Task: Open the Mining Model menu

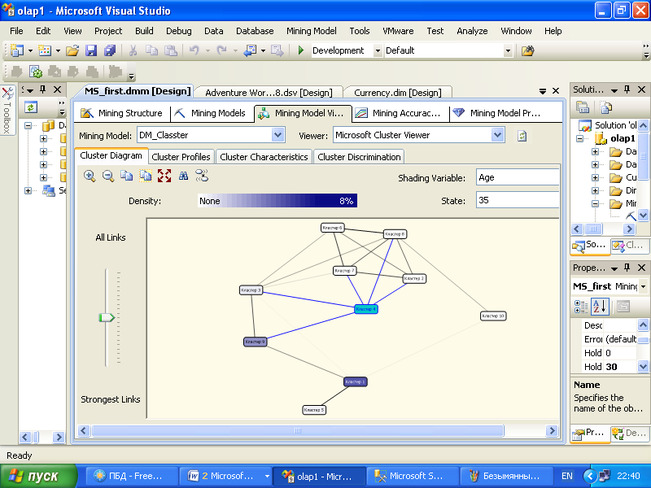Action: [x=311, y=31]
